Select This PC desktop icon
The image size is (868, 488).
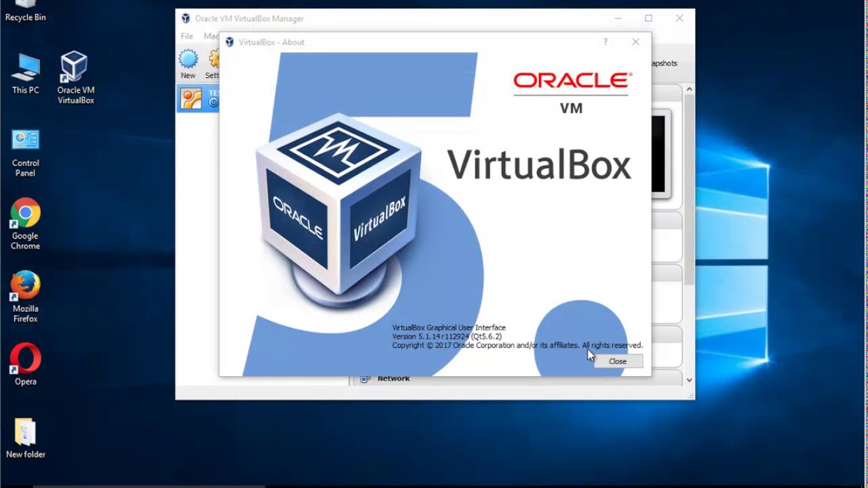(26, 73)
